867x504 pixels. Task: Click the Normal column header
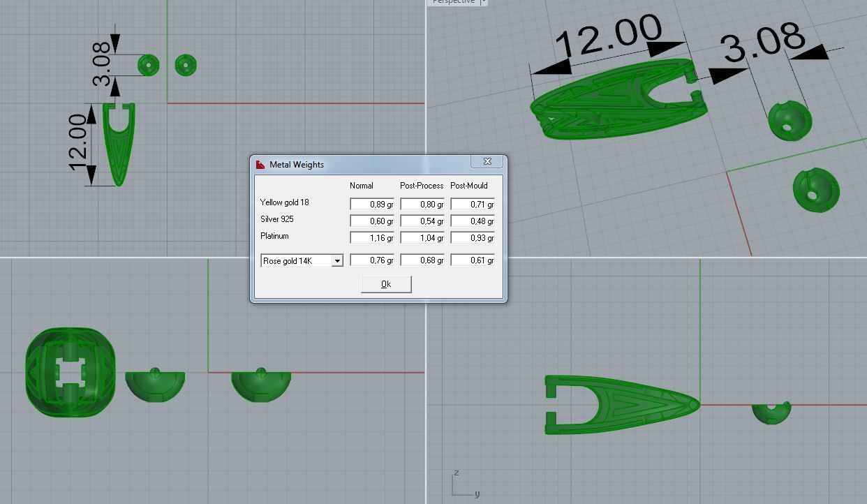[x=362, y=186]
